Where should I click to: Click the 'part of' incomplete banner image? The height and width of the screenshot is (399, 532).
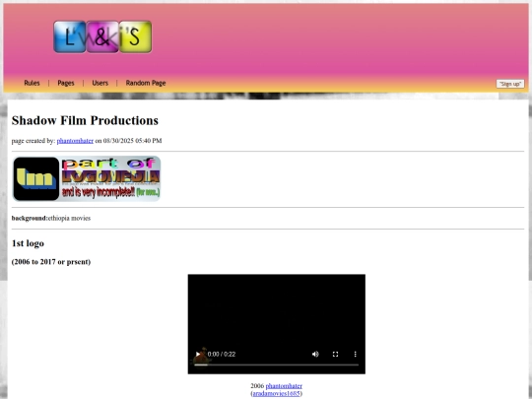pos(86,178)
